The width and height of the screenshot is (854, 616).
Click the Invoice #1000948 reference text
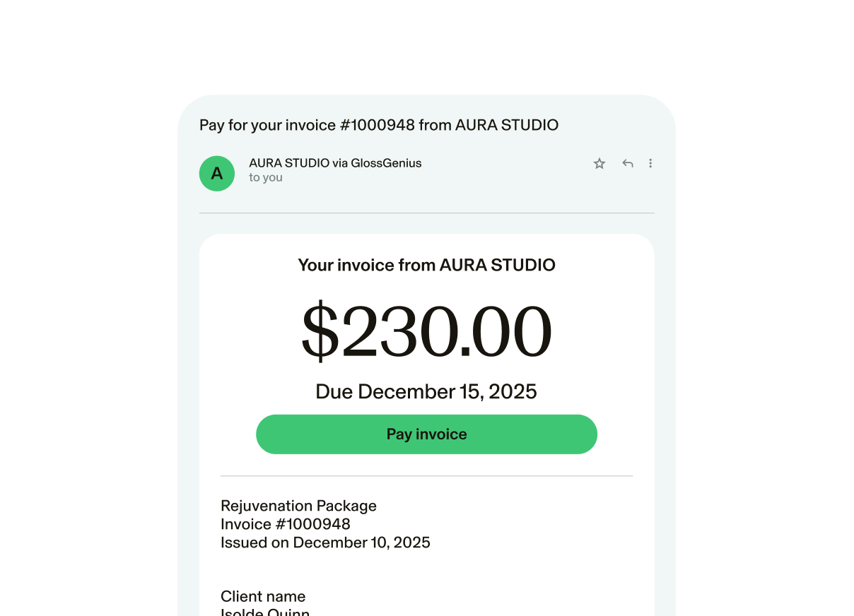pyautogui.click(x=286, y=524)
